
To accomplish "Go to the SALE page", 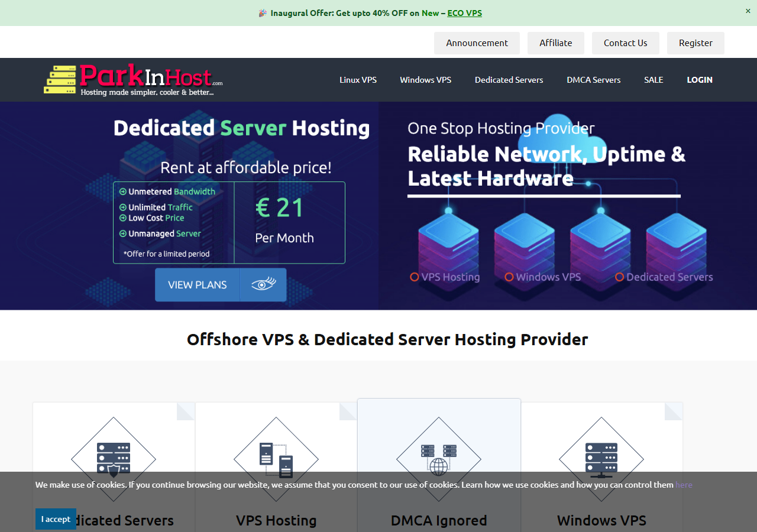I will click(654, 80).
